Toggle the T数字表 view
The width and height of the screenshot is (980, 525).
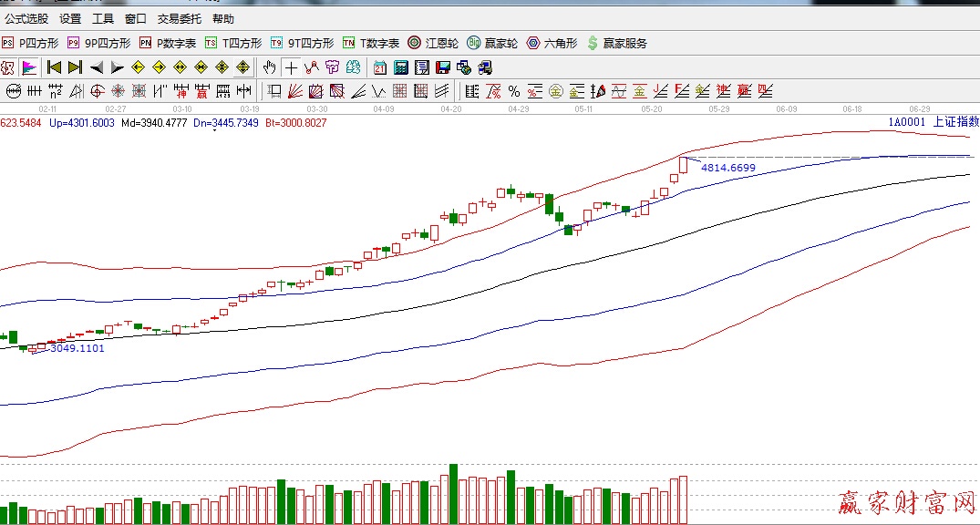(371, 43)
